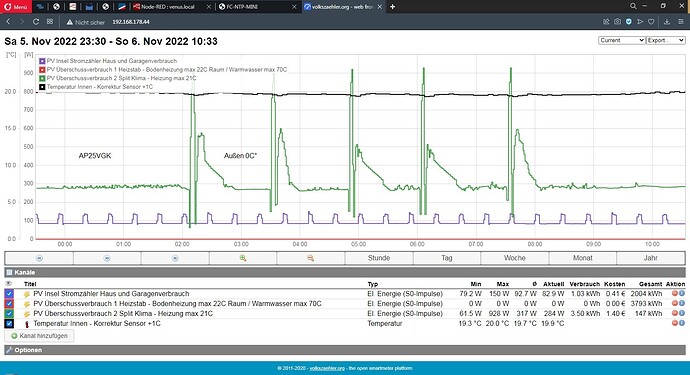This screenshot has height=375, width=690.
Task: Open info for PV Insel Stromzähler channel
Action: pos(682,294)
